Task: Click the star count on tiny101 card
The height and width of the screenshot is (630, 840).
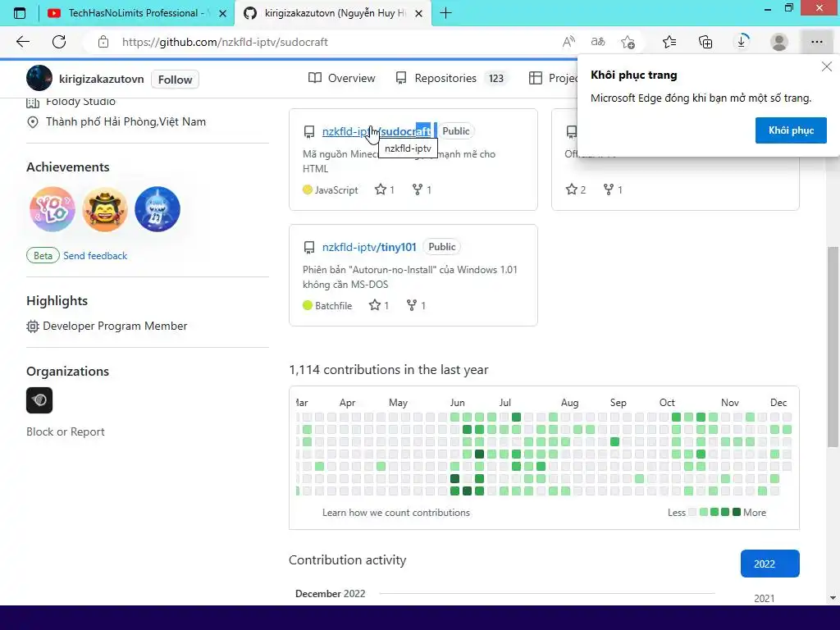Action: tap(379, 305)
